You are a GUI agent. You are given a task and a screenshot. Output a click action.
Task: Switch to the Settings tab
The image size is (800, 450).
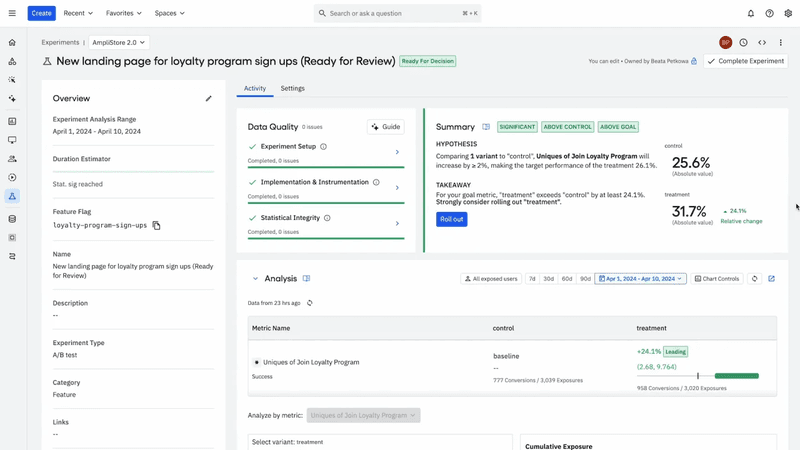pos(292,88)
